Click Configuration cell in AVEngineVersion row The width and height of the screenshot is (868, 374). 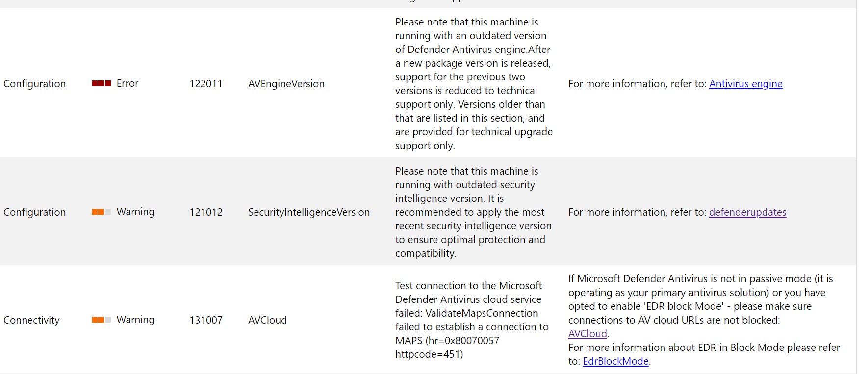coord(34,84)
